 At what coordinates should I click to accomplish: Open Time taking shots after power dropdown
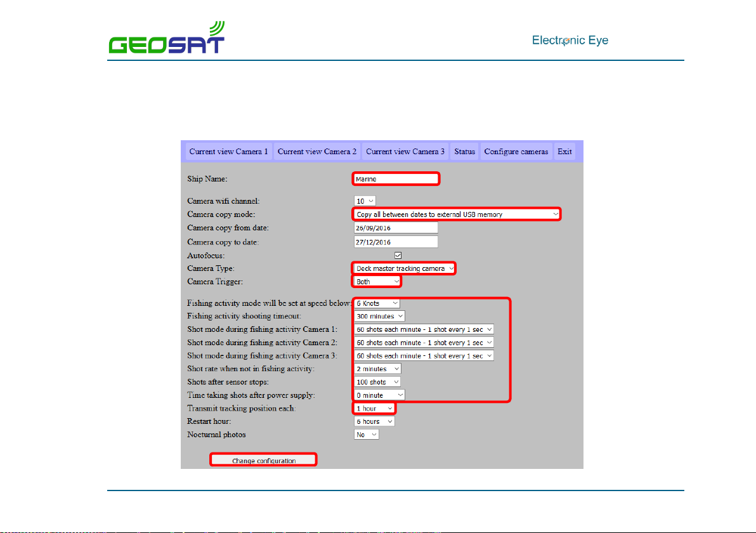click(x=379, y=395)
